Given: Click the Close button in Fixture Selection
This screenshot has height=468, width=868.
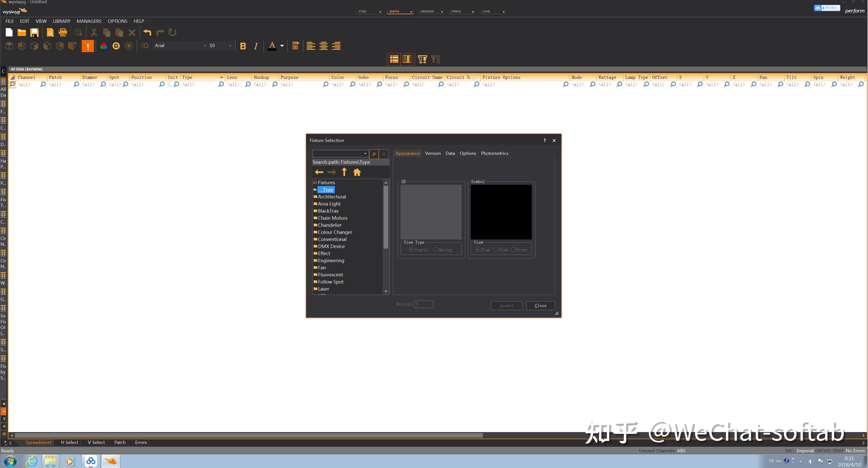Looking at the screenshot, I should 540,306.
